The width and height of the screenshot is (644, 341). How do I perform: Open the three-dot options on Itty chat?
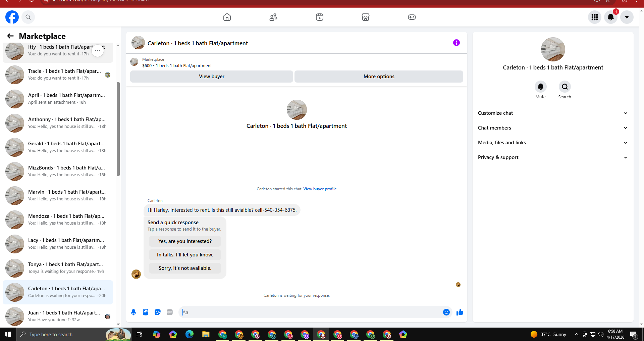[98, 51]
